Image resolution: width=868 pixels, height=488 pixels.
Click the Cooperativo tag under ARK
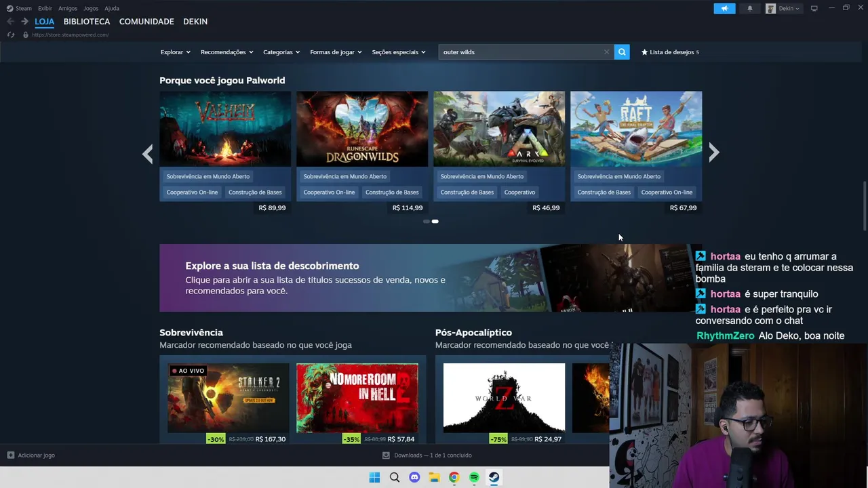tap(519, 192)
